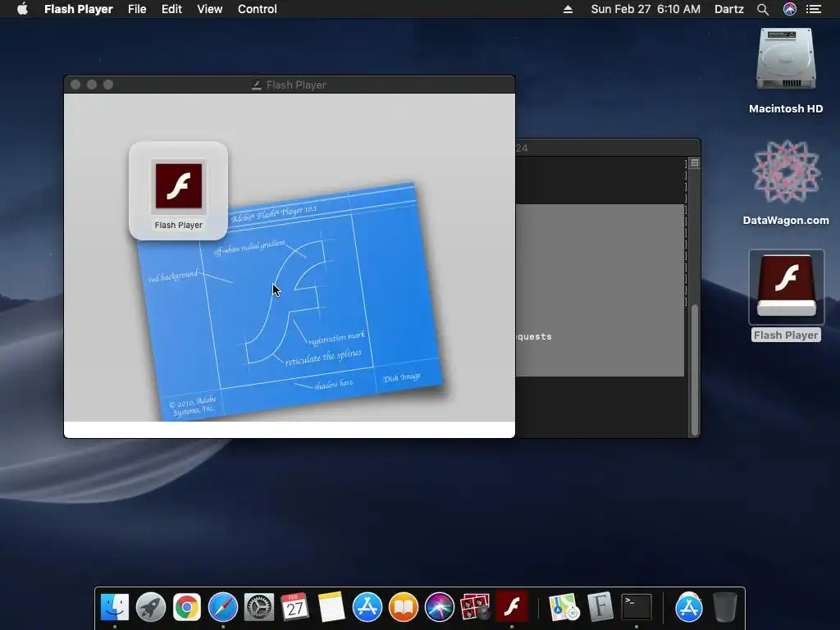Minimize the Flash Player window

[x=92, y=84]
